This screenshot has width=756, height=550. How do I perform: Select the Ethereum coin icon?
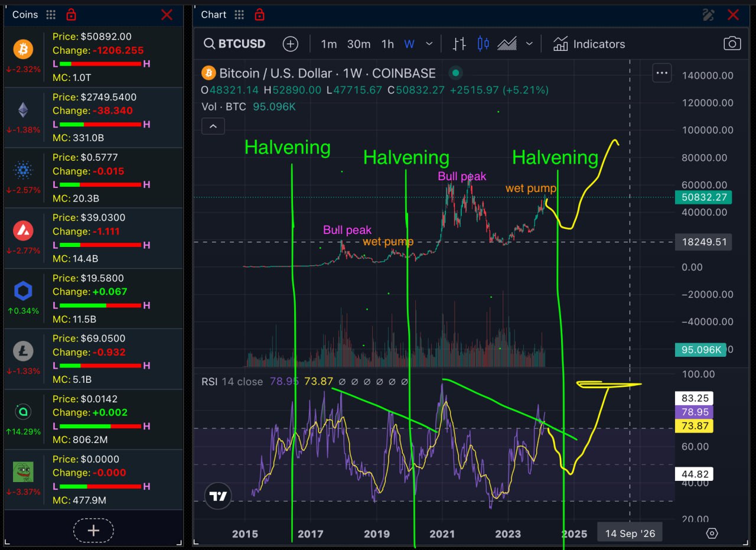tap(23, 110)
